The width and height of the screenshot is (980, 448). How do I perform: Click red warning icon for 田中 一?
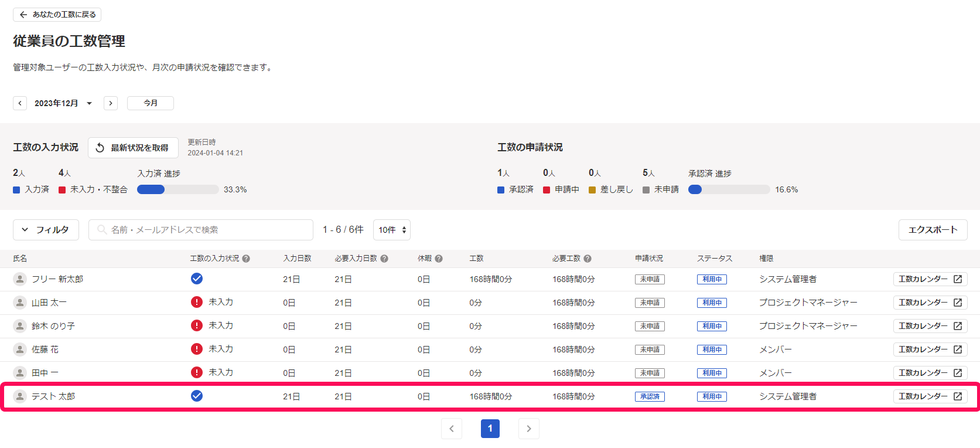(x=197, y=372)
